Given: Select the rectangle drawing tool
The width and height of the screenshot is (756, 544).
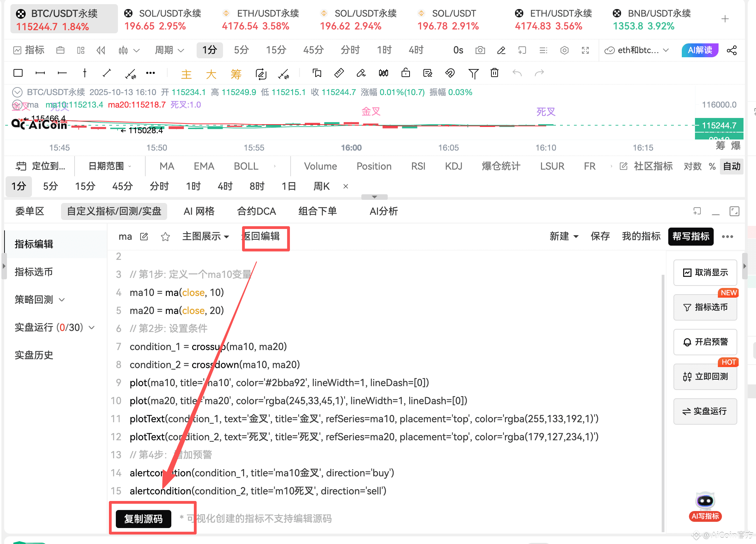Looking at the screenshot, I should [18, 73].
